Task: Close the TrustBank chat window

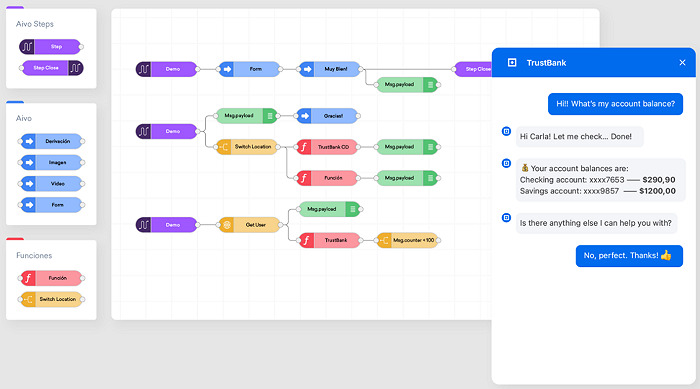Action: 682,63
